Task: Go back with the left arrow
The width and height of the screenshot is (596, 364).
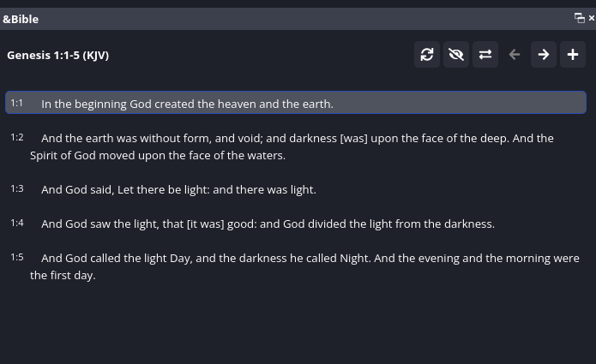Action: 515,55
